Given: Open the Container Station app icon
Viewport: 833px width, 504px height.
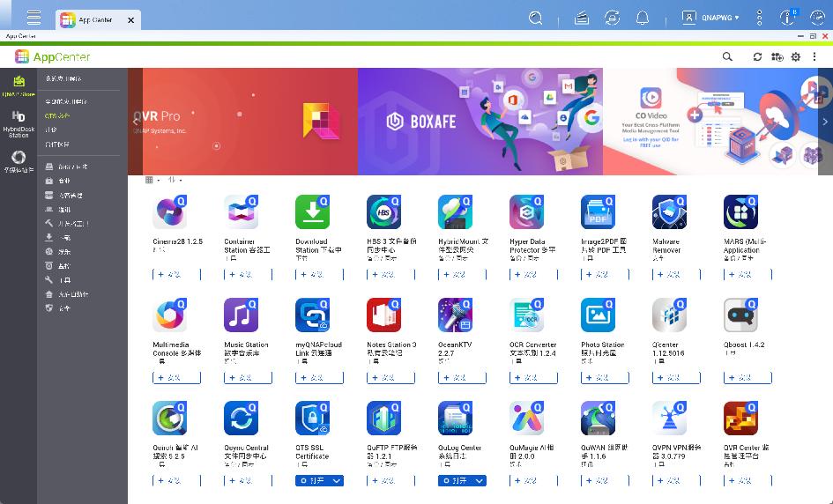Looking at the screenshot, I should 241,211.
